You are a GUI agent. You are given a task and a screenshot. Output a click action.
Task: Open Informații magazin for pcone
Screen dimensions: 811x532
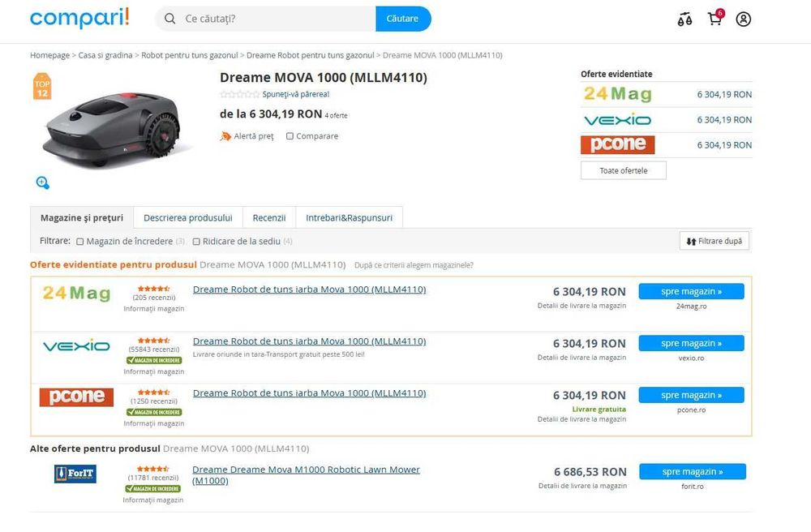point(153,423)
